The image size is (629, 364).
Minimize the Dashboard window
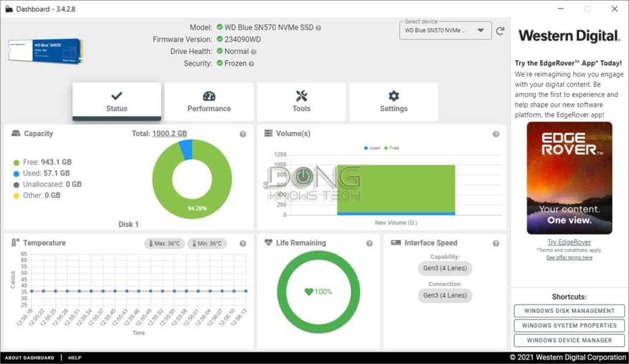[x=560, y=9]
